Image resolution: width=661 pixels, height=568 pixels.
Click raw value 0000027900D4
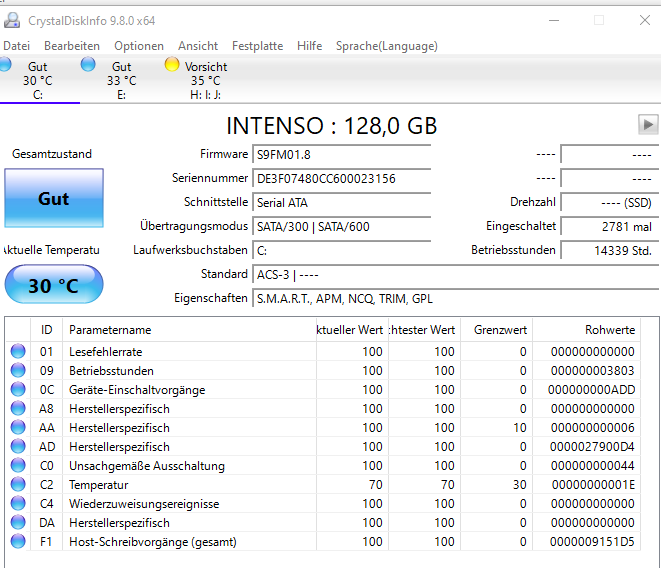click(592, 447)
